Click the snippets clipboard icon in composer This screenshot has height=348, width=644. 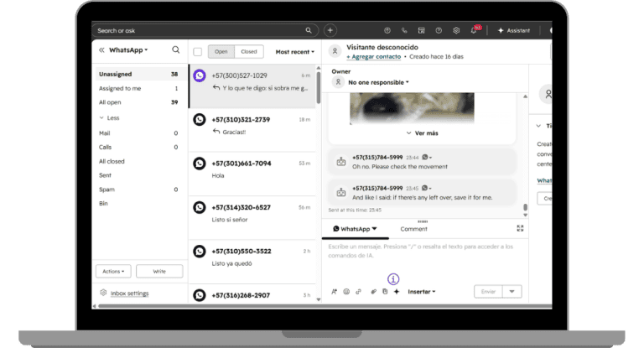pos(385,292)
